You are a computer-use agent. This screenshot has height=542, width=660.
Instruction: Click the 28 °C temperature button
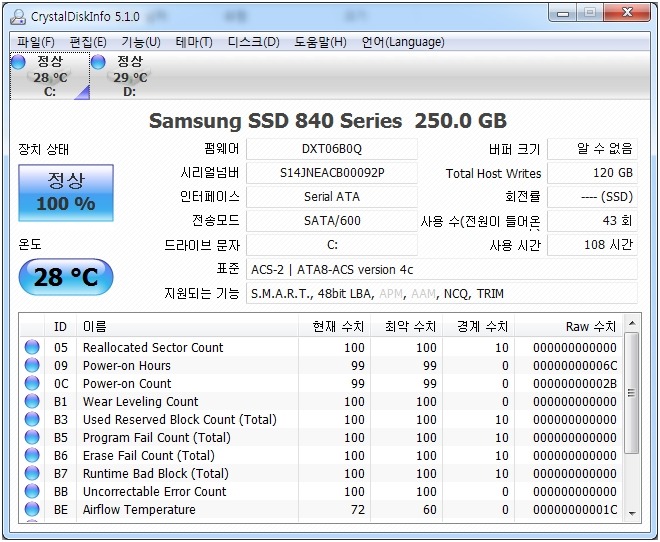[66, 277]
